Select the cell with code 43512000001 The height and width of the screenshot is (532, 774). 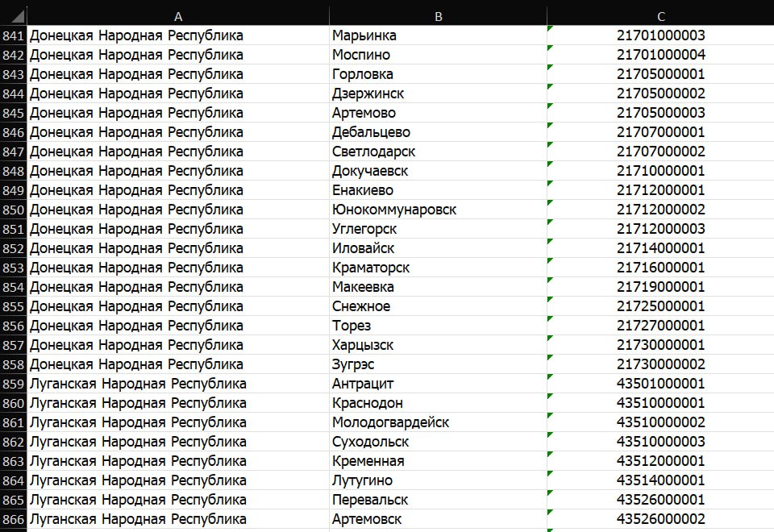660,461
